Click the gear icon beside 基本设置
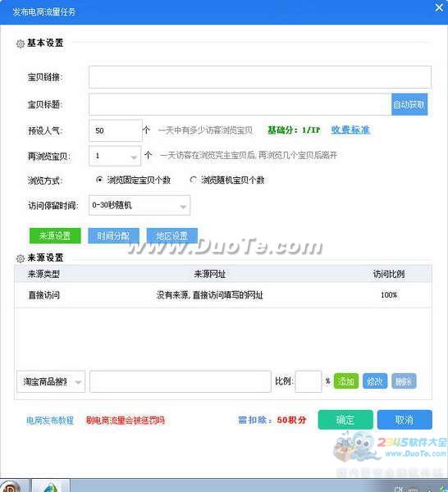448x492 pixels. (x=20, y=43)
